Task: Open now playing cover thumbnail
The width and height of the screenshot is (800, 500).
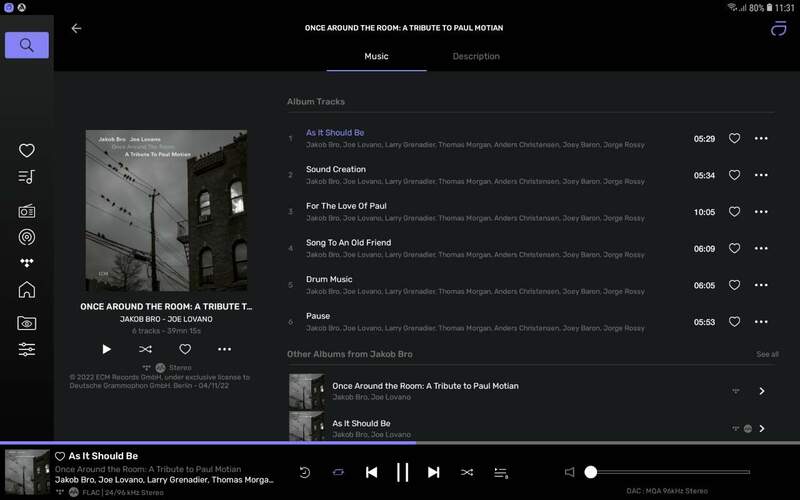Action: (27, 472)
